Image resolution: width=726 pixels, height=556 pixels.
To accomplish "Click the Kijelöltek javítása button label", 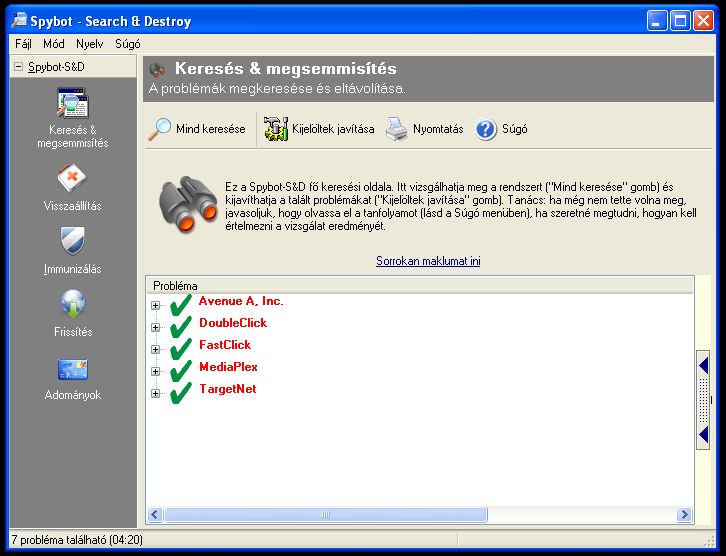I will click(333, 129).
